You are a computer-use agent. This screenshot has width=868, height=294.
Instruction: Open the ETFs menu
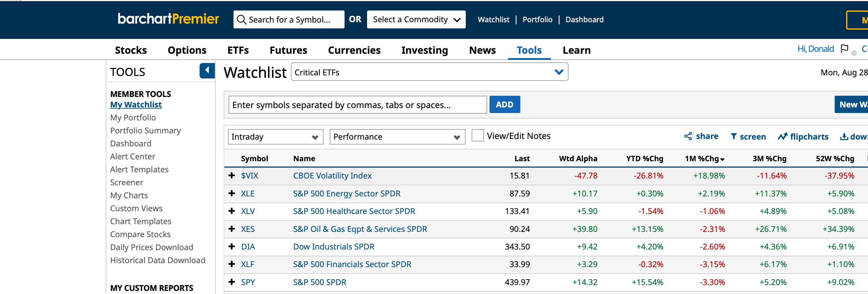238,50
